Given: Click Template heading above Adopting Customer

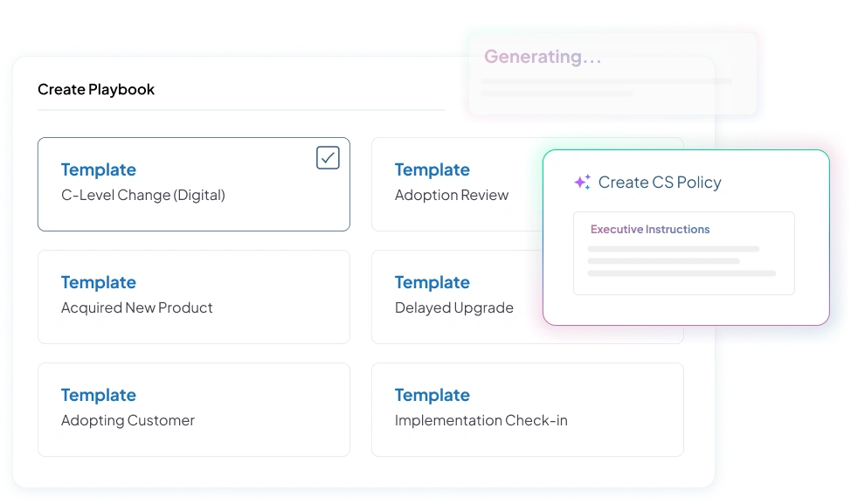Looking at the screenshot, I should tap(99, 396).
